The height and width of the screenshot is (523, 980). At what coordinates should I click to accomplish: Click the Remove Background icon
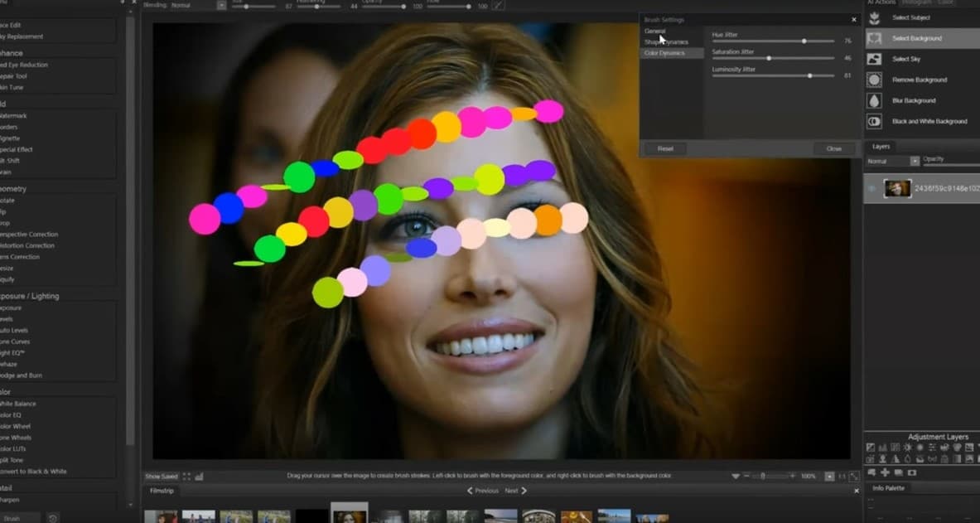point(874,80)
